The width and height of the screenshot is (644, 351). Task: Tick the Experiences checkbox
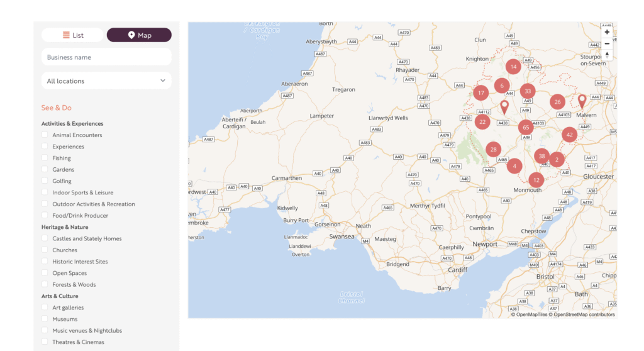point(45,147)
